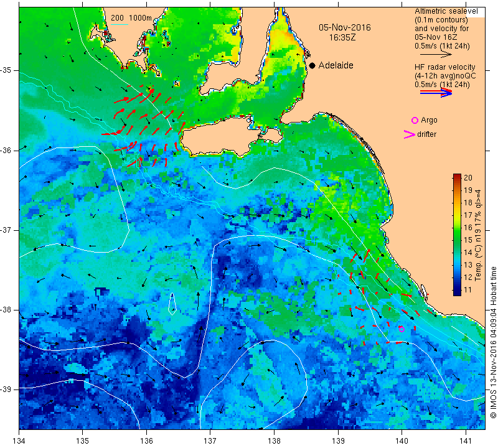Image resolution: width=498 pixels, height=448 pixels.
Task: Click the 15 value on the temperature scale
Action: click(x=468, y=240)
